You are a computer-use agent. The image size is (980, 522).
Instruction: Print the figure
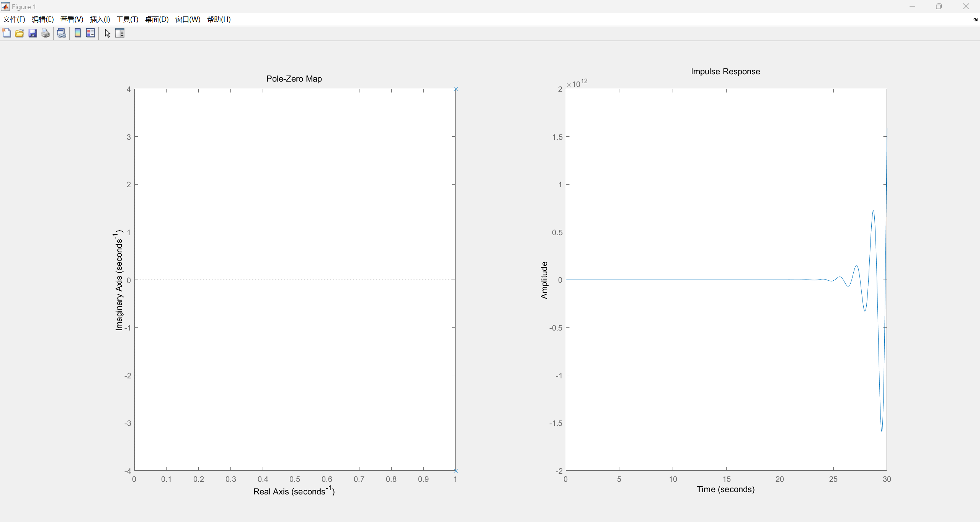tap(46, 33)
